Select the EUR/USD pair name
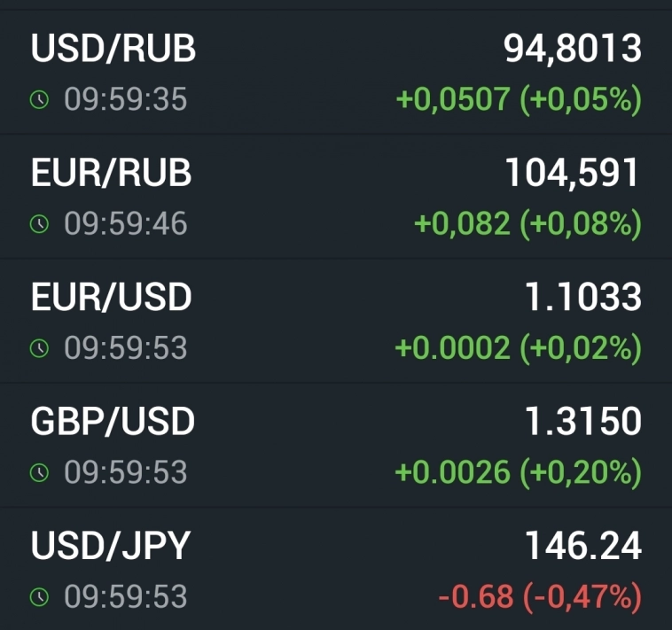Screen dimensions: 672x630 pos(112,298)
